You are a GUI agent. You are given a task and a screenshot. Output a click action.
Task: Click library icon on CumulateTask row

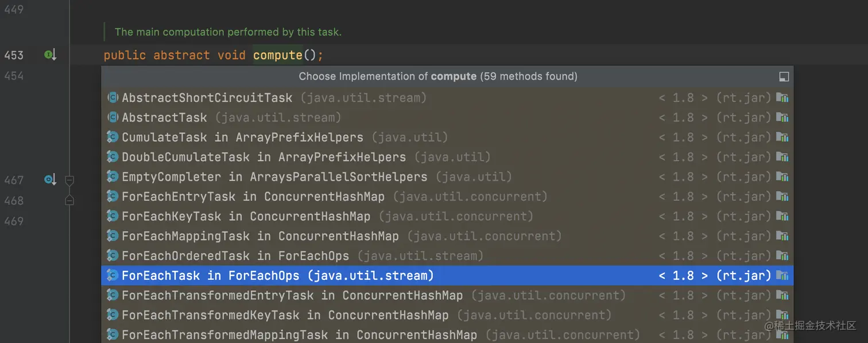pyautogui.click(x=782, y=137)
